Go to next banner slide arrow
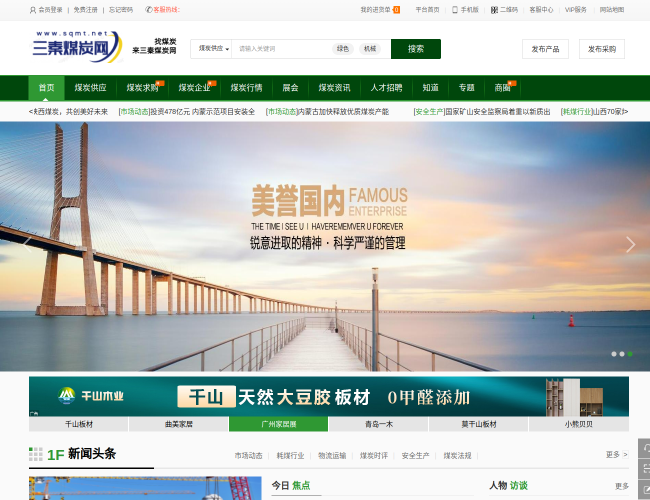 pyautogui.click(x=630, y=245)
